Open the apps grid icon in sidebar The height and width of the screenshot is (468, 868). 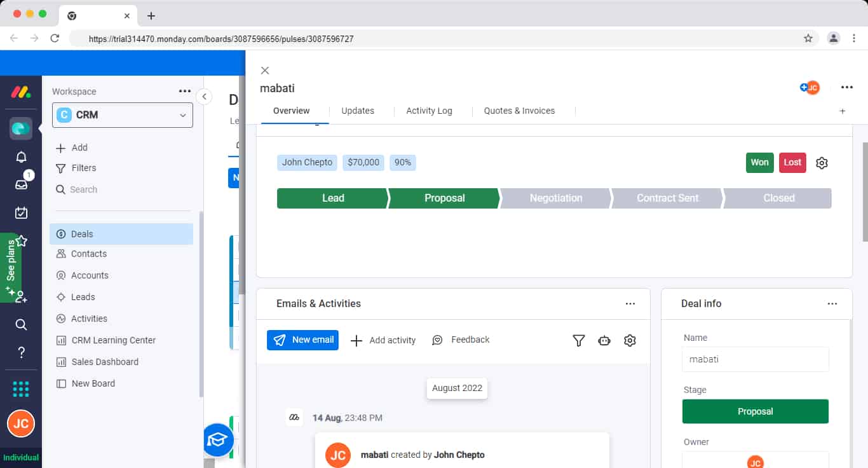click(21, 389)
